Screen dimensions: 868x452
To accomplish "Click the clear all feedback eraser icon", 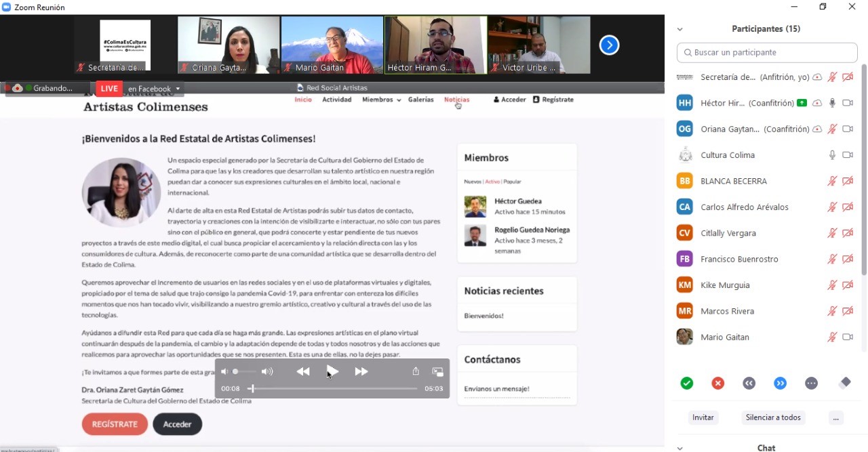I will point(844,383).
